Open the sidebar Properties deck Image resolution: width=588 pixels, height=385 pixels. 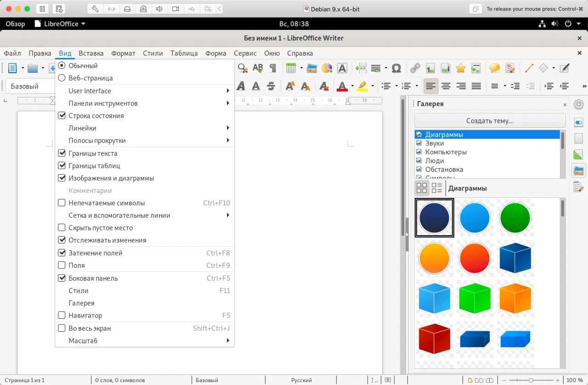(579, 123)
